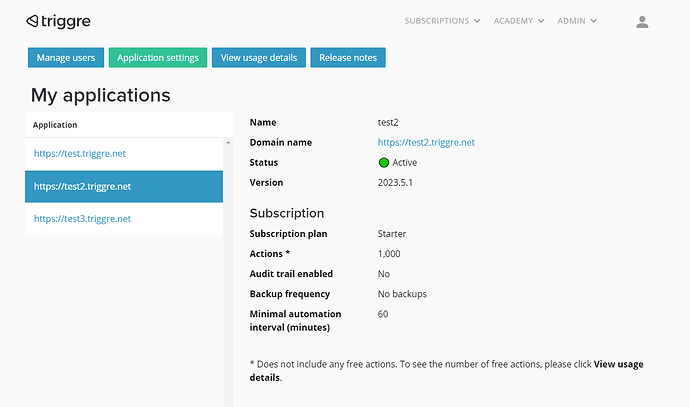
Task: Click the version value 2023.5.1
Action: (395, 183)
